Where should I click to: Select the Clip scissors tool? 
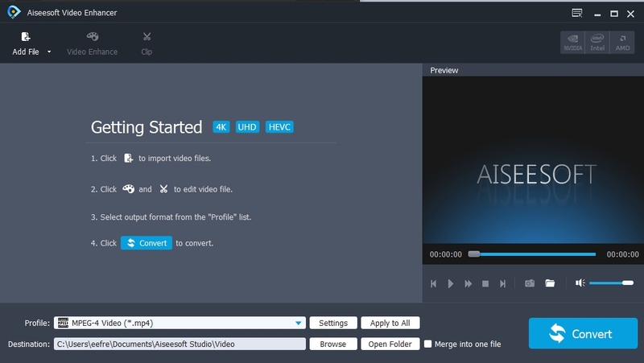coord(147,37)
